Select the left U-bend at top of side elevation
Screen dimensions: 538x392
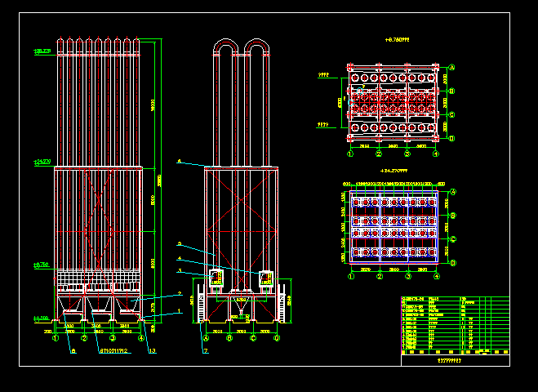pos(226,47)
